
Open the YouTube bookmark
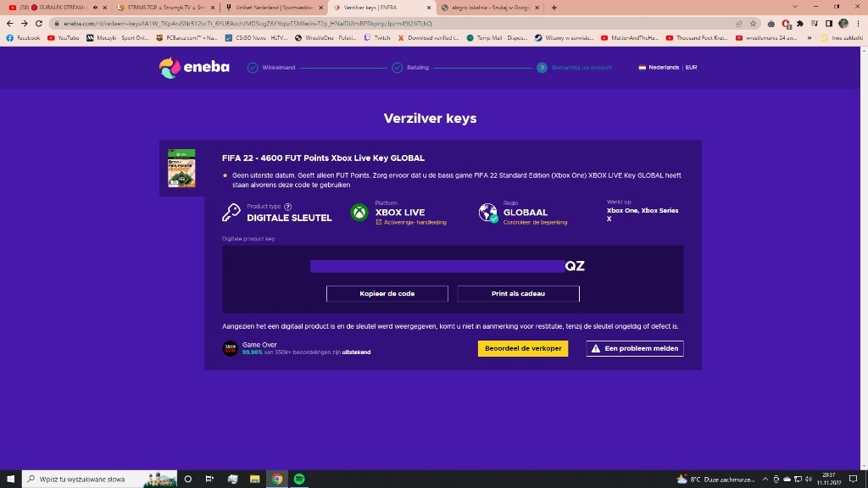pos(63,38)
